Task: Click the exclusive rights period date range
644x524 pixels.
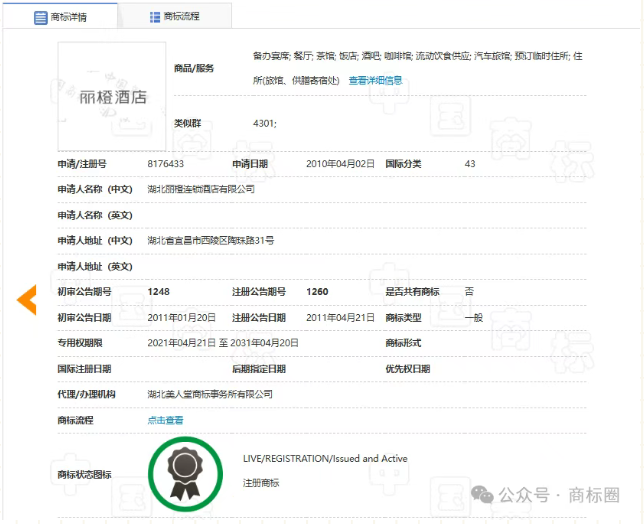Action: [223, 343]
